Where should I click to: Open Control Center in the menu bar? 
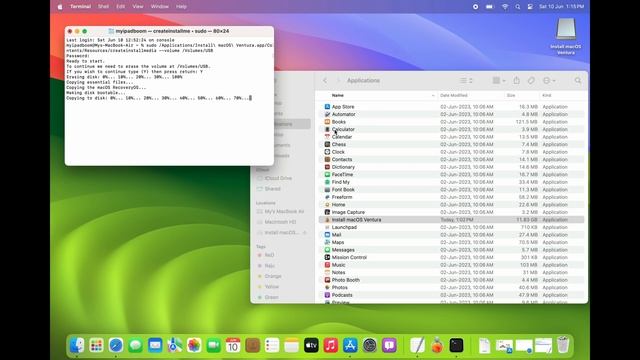coord(530,7)
